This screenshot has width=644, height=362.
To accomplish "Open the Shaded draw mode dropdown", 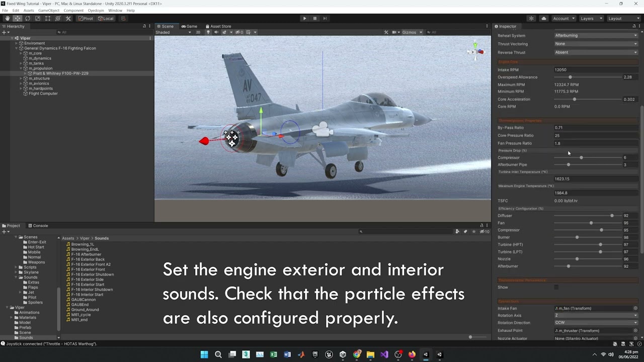I will pyautogui.click(x=173, y=32).
